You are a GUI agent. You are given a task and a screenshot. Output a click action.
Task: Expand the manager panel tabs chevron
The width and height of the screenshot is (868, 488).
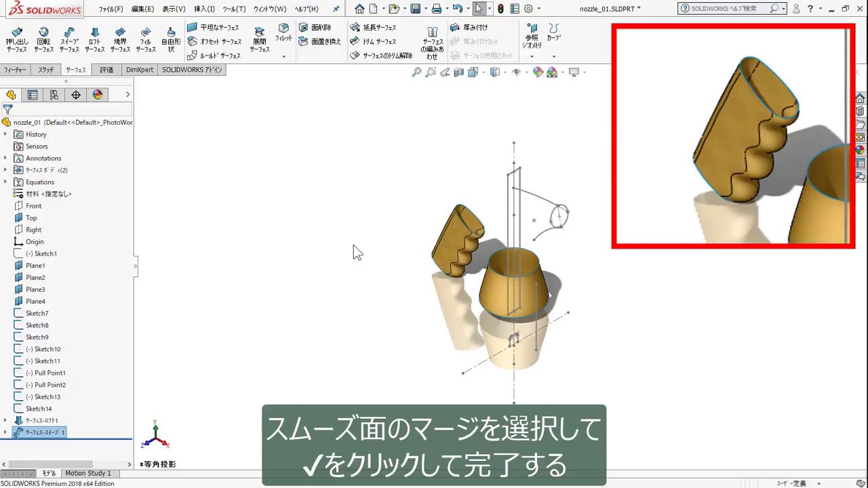[127, 95]
